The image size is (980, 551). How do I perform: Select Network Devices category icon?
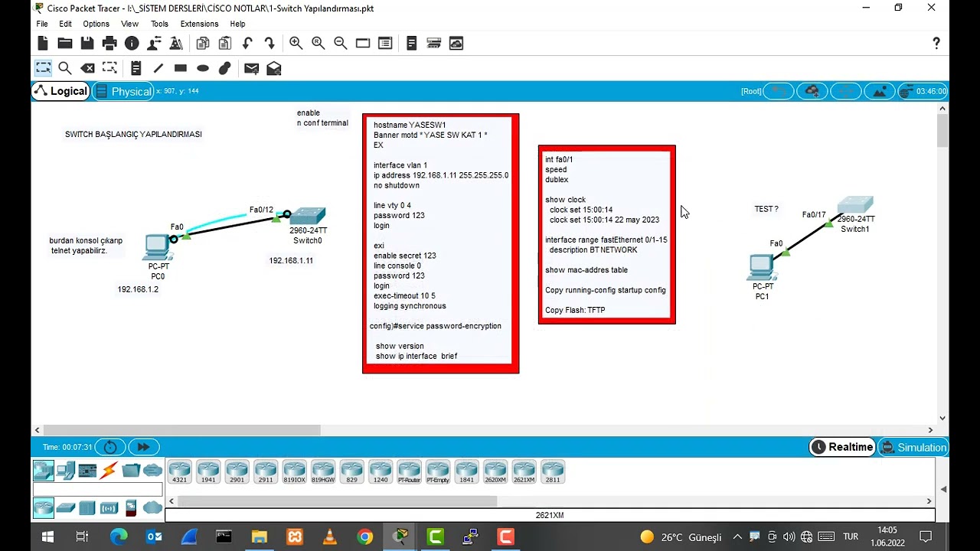44,470
